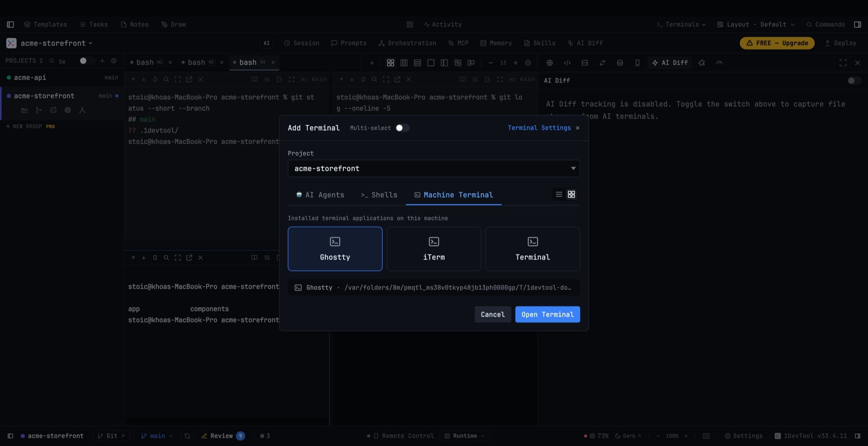This screenshot has width=868, height=446.
Task: Click the FREE – Upgrade button
Action: pyautogui.click(x=777, y=43)
